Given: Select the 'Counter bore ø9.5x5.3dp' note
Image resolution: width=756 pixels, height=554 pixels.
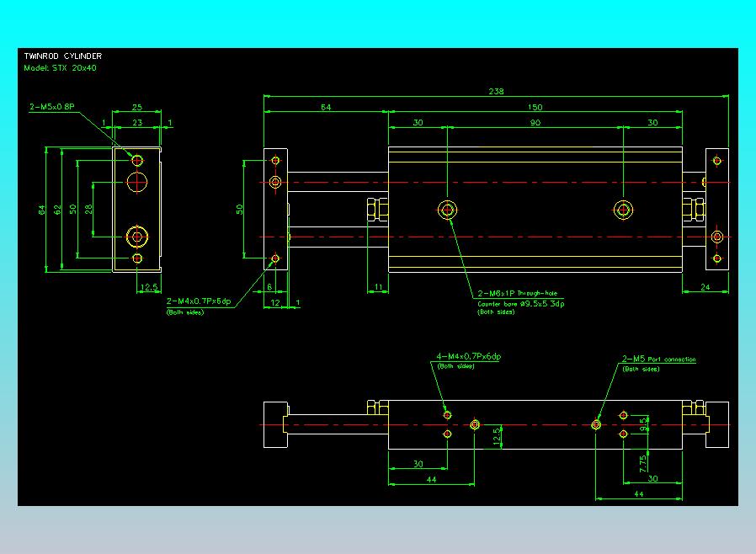Looking at the screenshot, I should click(521, 304).
